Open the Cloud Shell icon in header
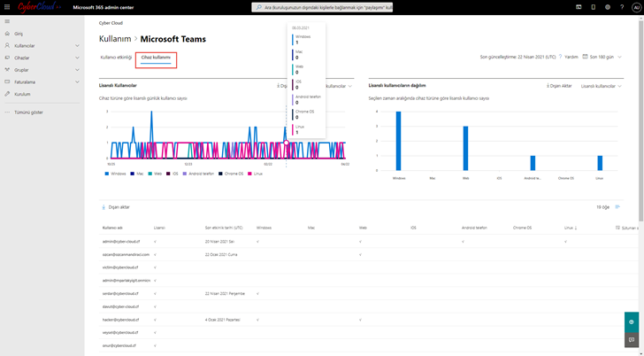Viewport: 644px width, 356px height. click(579, 7)
